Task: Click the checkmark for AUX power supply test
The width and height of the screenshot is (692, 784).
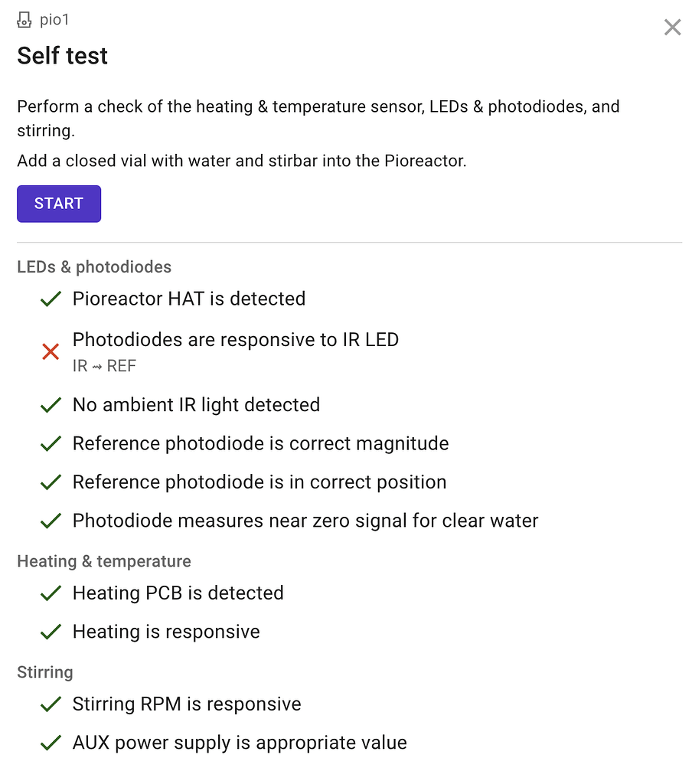Action: (51, 742)
